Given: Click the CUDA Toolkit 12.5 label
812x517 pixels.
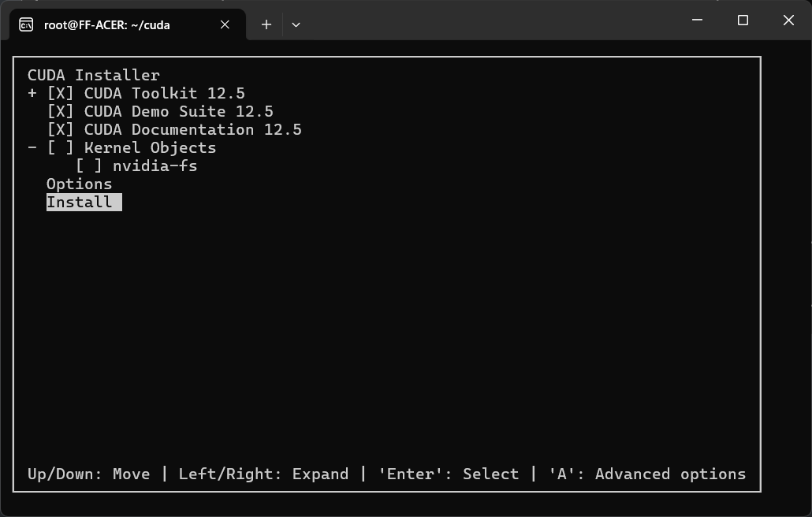Looking at the screenshot, I should [x=164, y=93].
